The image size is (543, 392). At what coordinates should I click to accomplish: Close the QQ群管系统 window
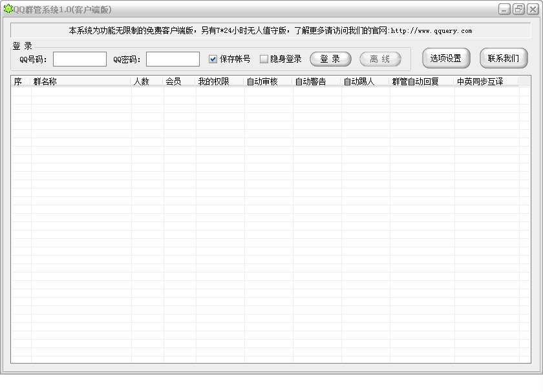coord(533,9)
